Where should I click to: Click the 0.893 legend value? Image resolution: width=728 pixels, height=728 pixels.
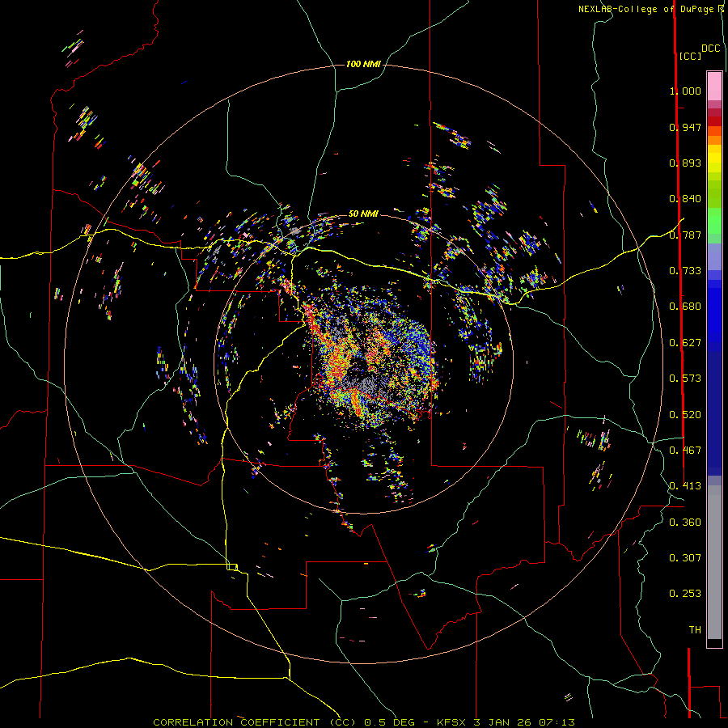point(685,163)
